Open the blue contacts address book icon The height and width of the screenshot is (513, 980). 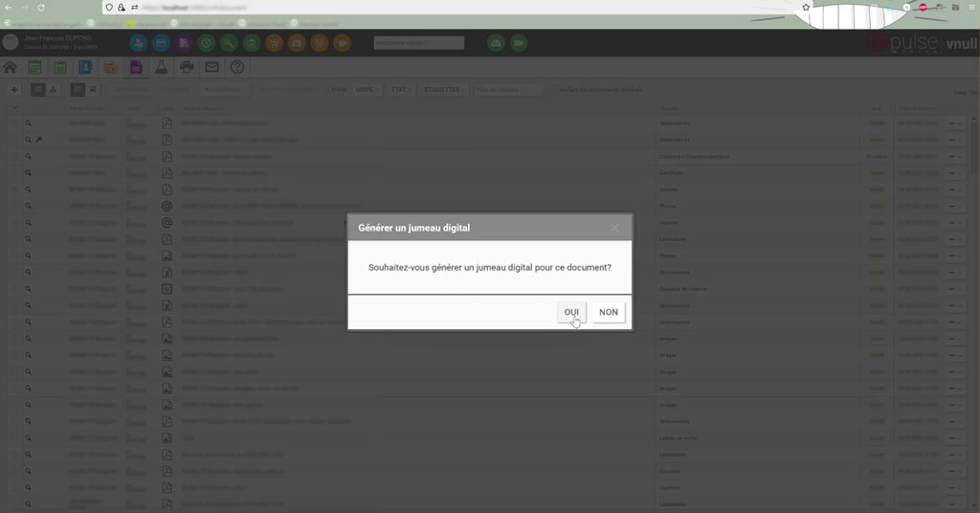[x=85, y=68]
